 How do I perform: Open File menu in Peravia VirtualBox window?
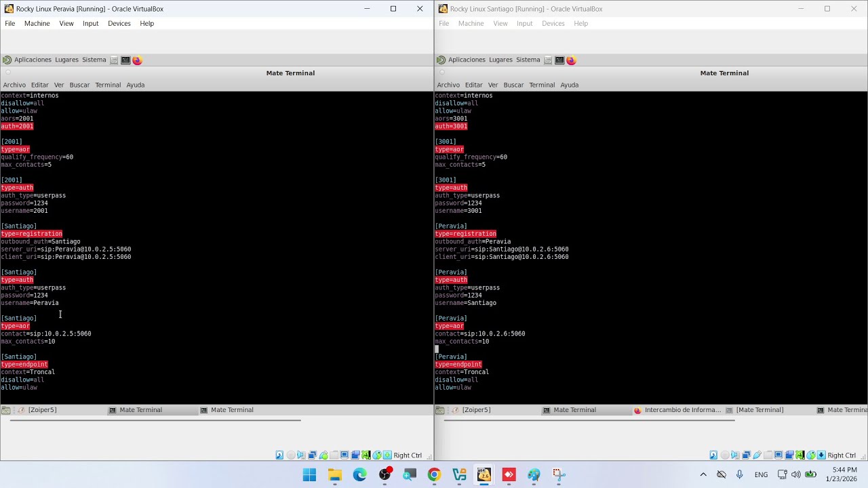coord(9,23)
